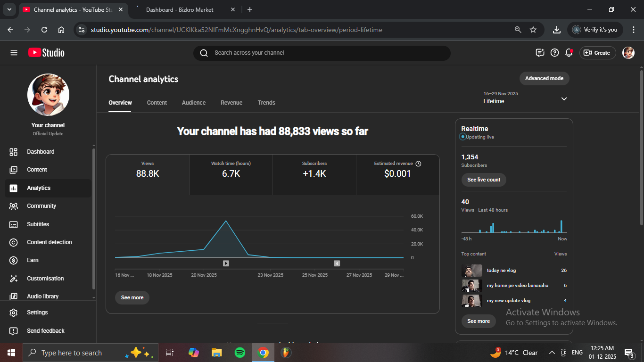Image resolution: width=644 pixels, height=362 pixels.
Task: Show hidden system tray icons
Action: point(552,353)
